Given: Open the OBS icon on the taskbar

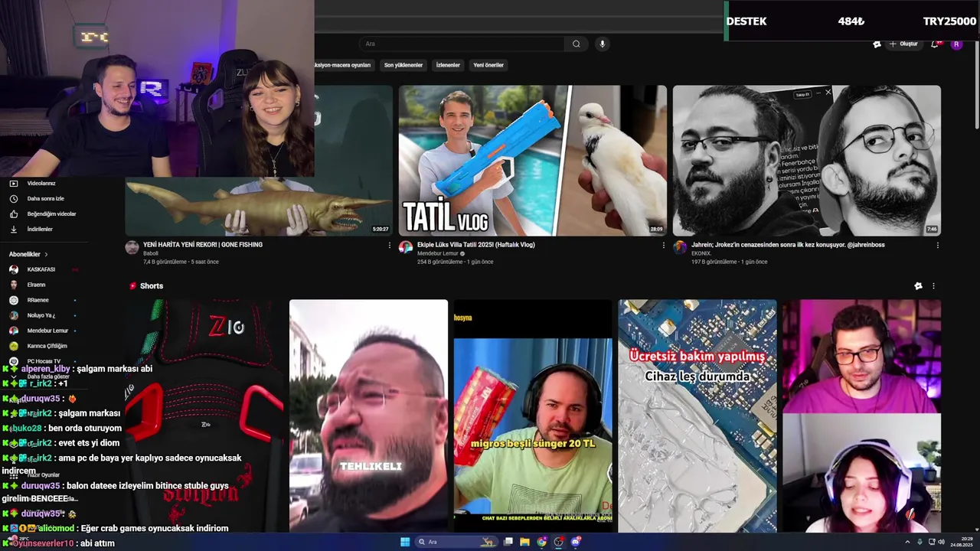Looking at the screenshot, I should [x=559, y=542].
